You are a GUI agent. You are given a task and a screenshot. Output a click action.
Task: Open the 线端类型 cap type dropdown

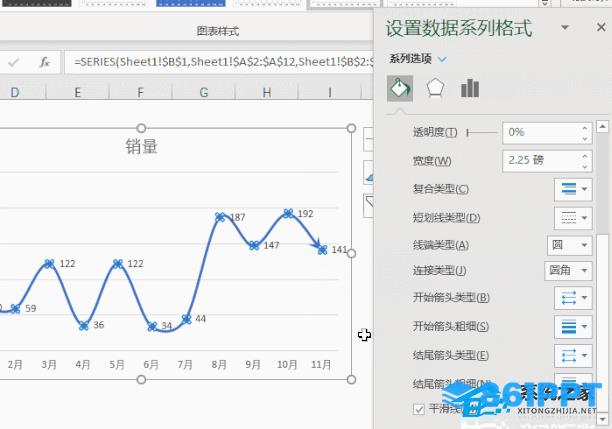pos(568,244)
